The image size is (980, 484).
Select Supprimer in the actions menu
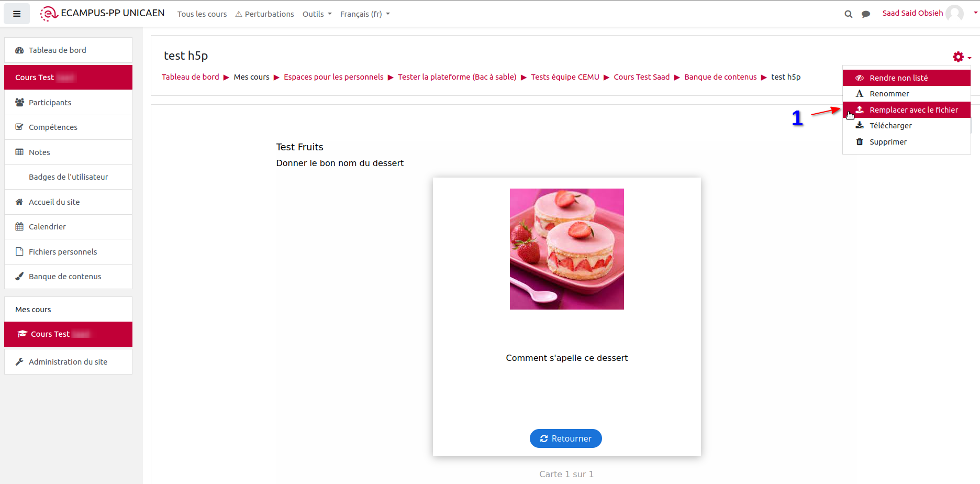click(x=888, y=142)
